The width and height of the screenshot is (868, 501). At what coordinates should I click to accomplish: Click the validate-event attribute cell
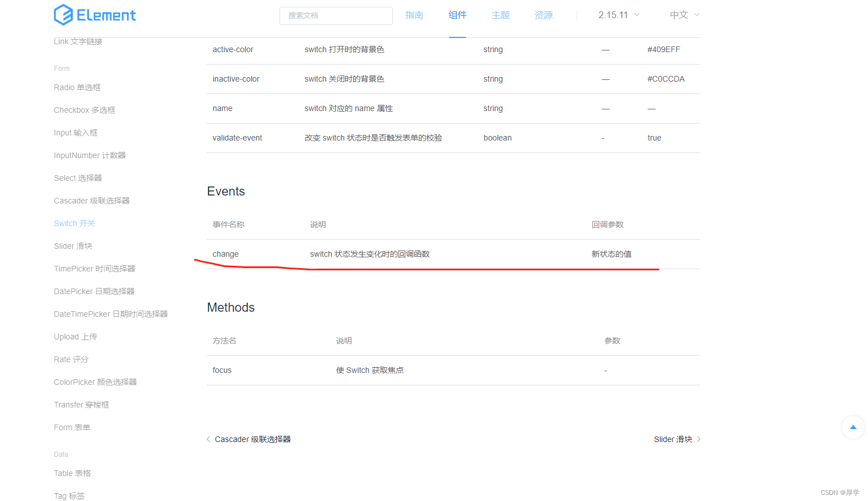click(x=238, y=138)
